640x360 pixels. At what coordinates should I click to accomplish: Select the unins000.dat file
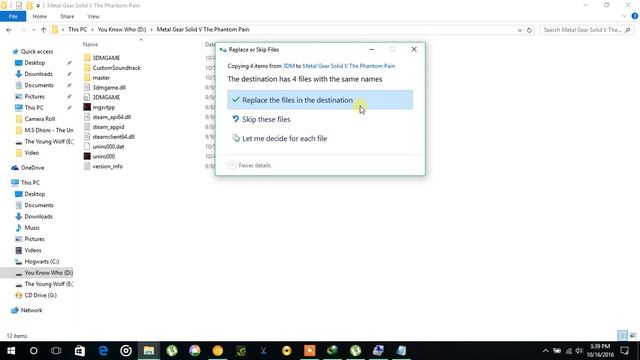(108, 147)
